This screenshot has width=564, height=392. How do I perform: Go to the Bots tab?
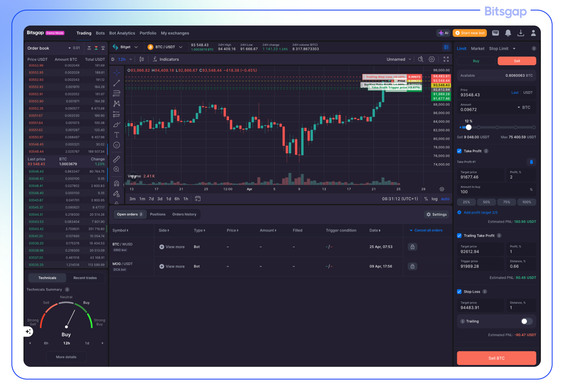pyautogui.click(x=100, y=33)
